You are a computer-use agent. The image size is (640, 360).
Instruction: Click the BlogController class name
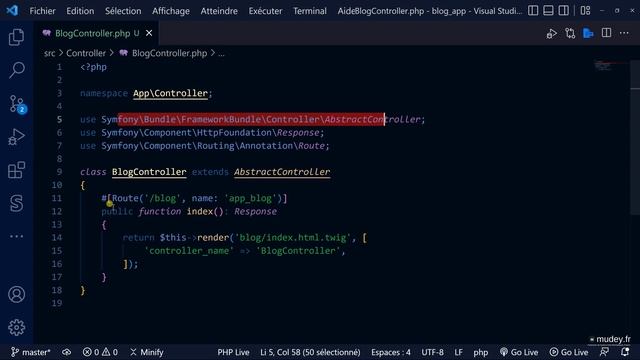pos(149,172)
